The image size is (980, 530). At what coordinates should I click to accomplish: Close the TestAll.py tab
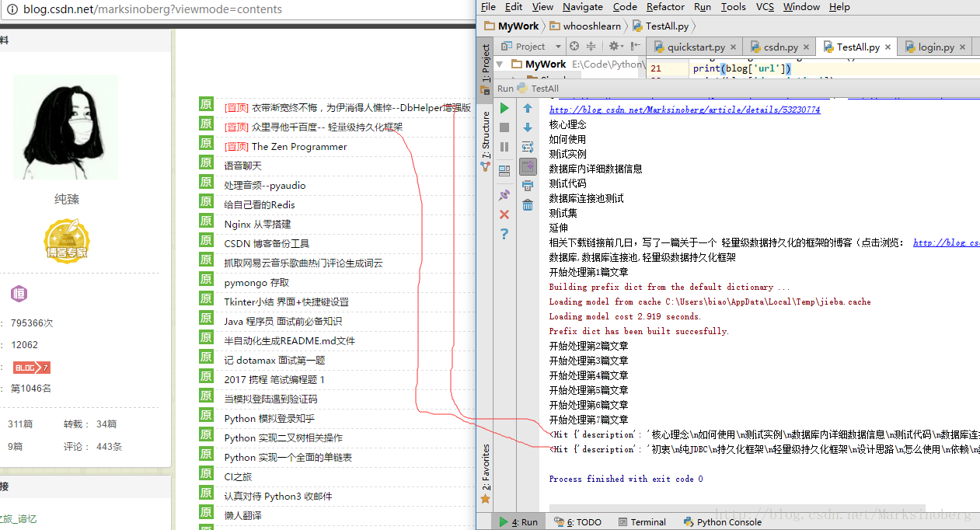coord(889,47)
